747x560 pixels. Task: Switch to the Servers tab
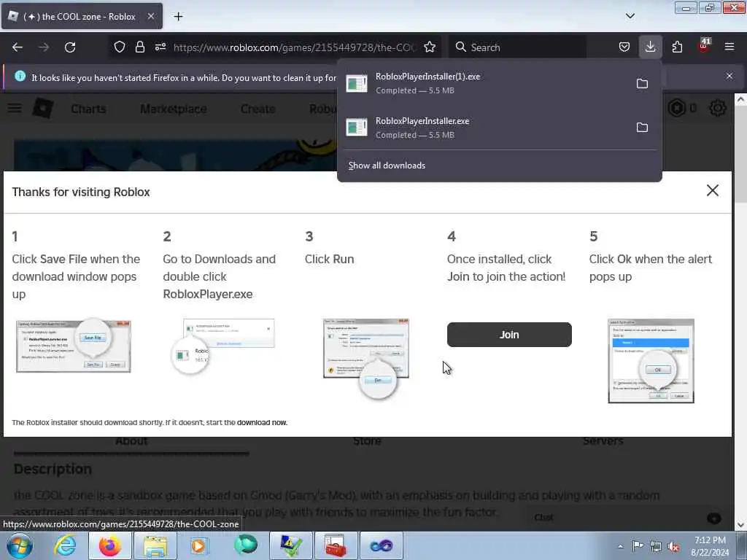coord(603,441)
